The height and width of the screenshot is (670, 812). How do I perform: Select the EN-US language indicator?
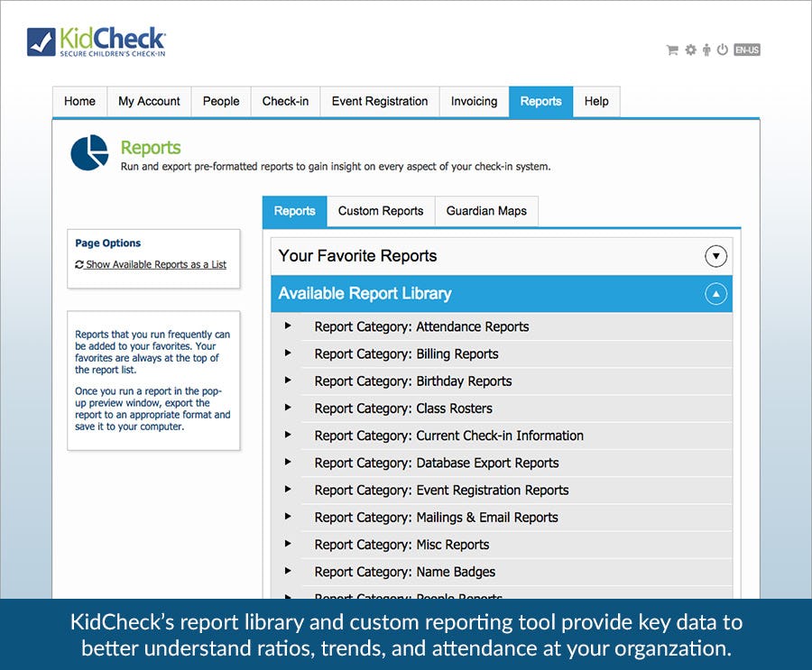745,50
